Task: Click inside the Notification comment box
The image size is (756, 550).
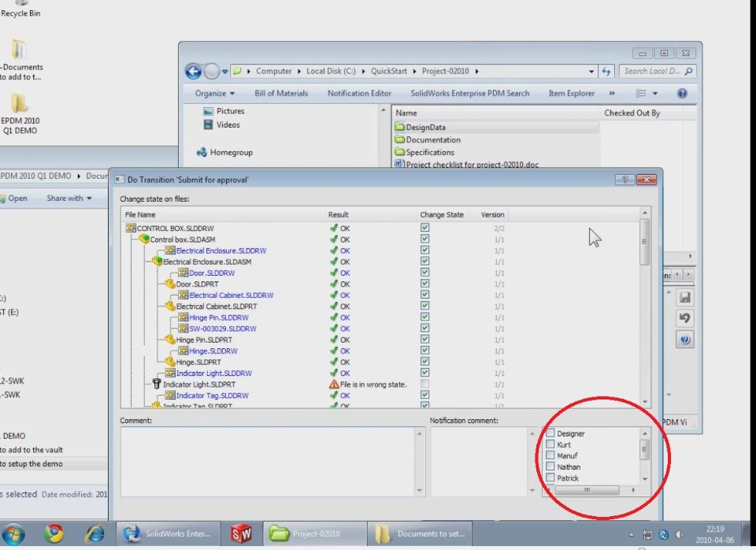Action: pyautogui.click(x=480, y=463)
